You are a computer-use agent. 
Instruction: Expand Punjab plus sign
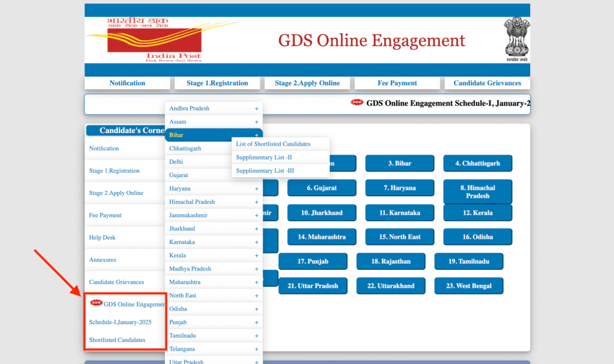click(257, 323)
